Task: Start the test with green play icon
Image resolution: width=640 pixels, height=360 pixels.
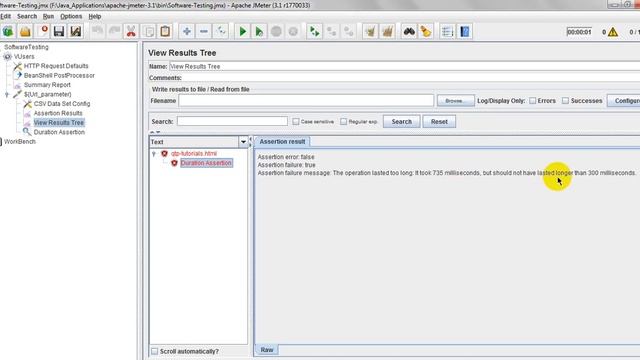Action: 242,31
